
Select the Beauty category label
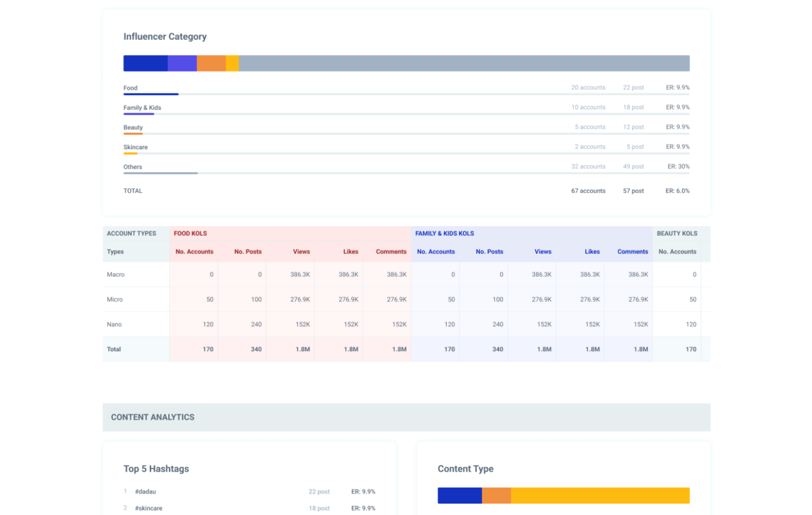click(x=133, y=128)
